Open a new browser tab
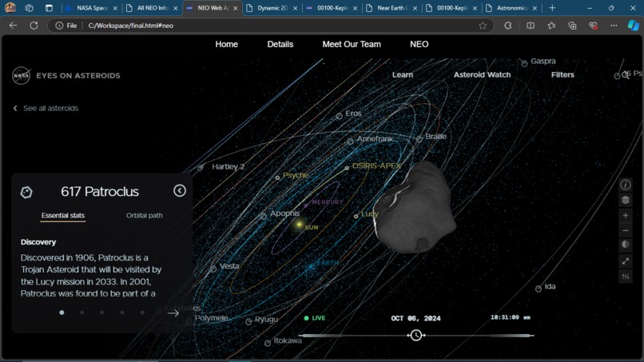 click(552, 8)
